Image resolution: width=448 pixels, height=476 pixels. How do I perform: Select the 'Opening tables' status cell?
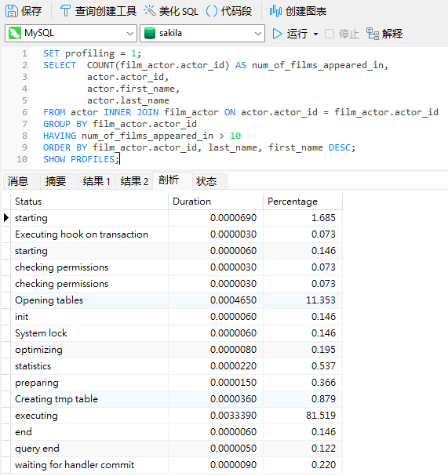89,300
